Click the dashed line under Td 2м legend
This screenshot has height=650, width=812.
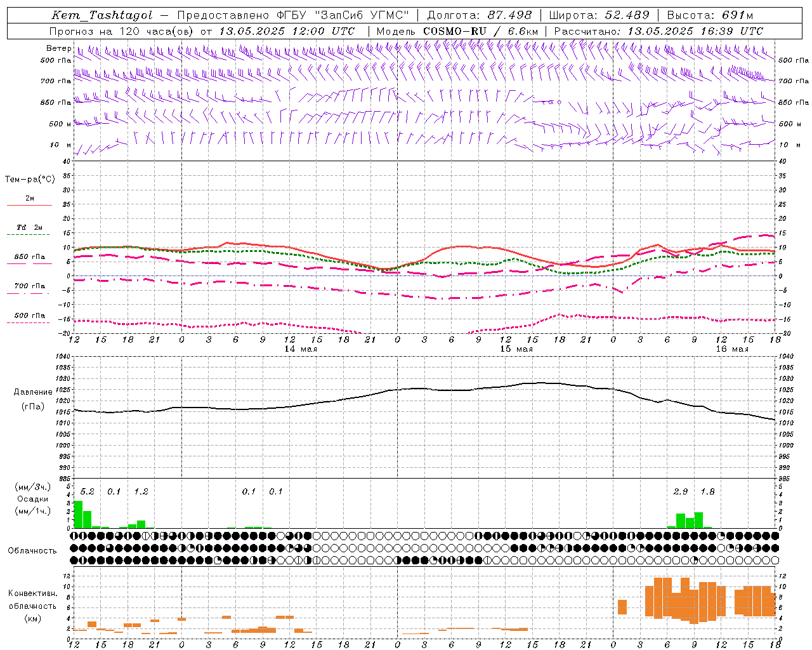29,235
